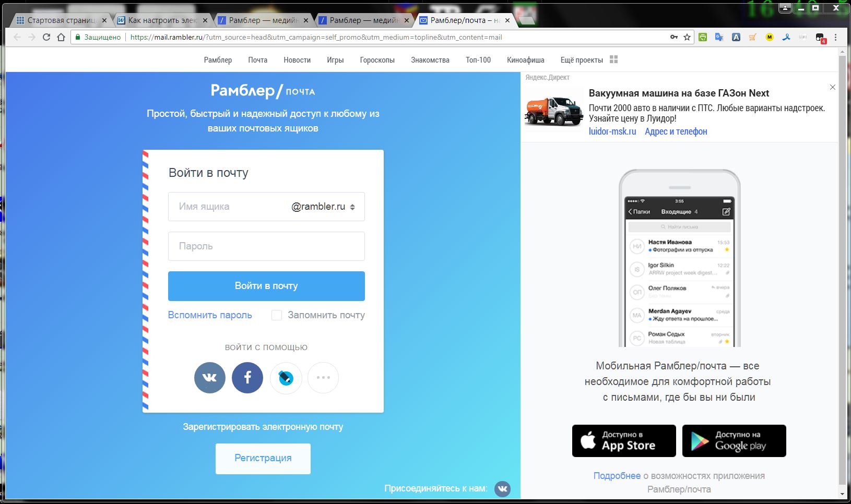The image size is (851, 504).
Task: Open the extension with red badge 4
Action: pyautogui.click(x=820, y=38)
